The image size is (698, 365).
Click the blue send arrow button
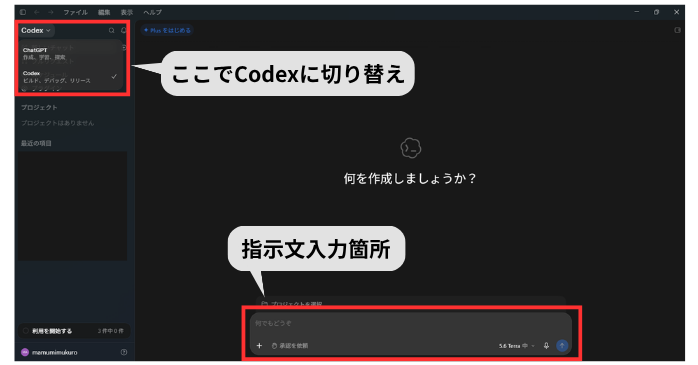(562, 345)
